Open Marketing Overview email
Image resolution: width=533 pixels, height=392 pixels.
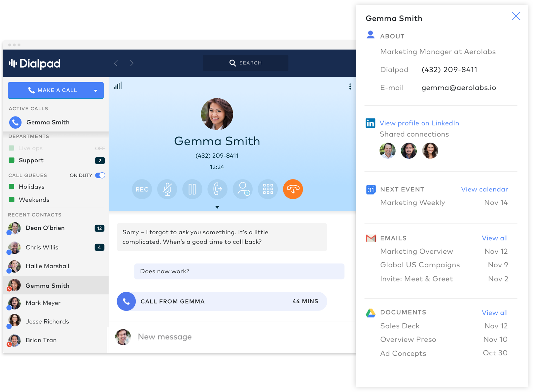tap(444, 251)
